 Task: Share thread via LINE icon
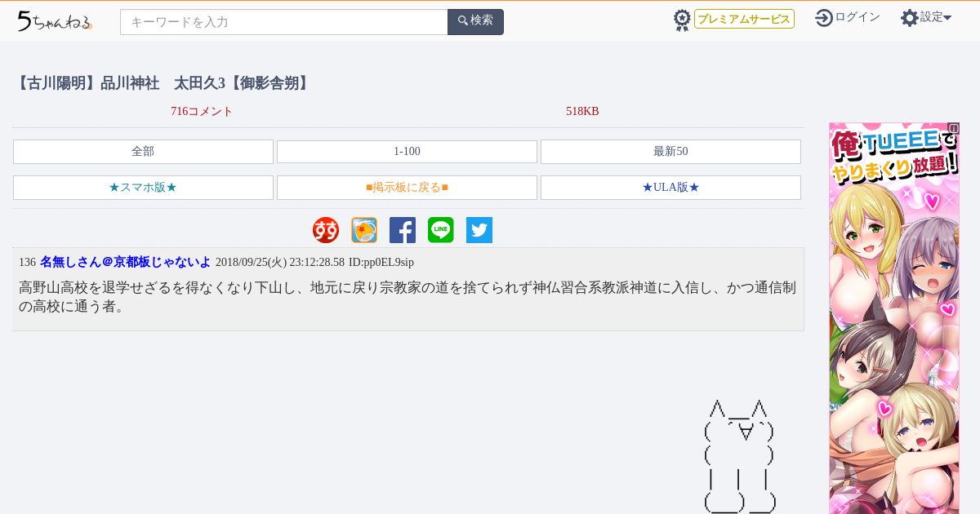(x=441, y=230)
